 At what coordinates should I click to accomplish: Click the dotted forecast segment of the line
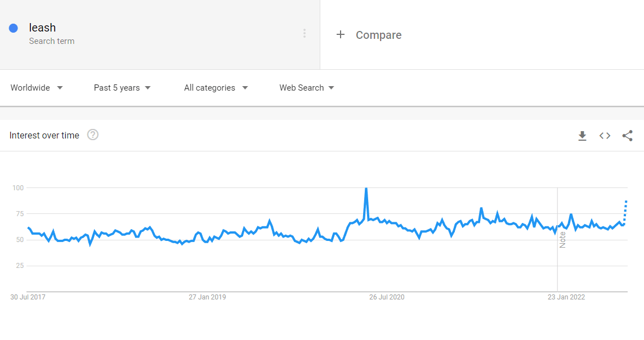coord(625,213)
